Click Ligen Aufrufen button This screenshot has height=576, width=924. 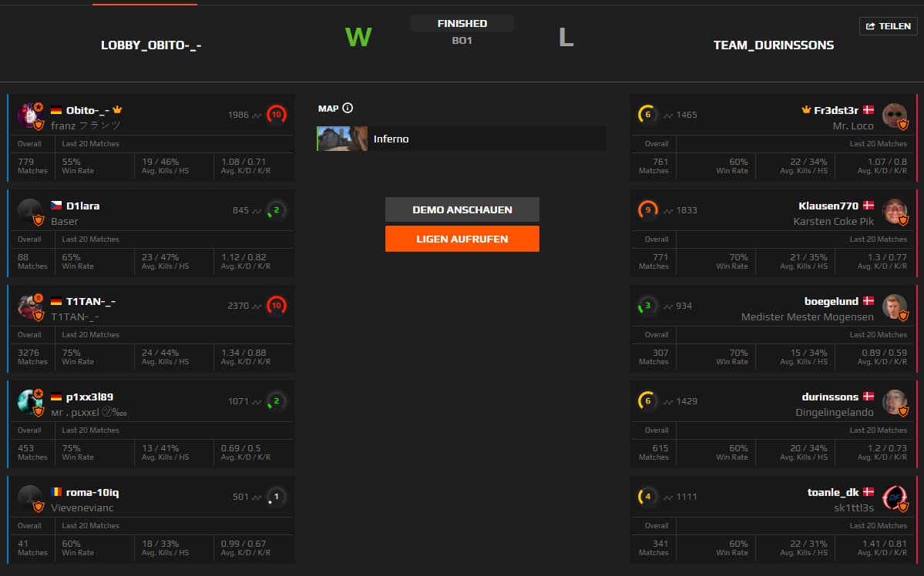(x=462, y=239)
